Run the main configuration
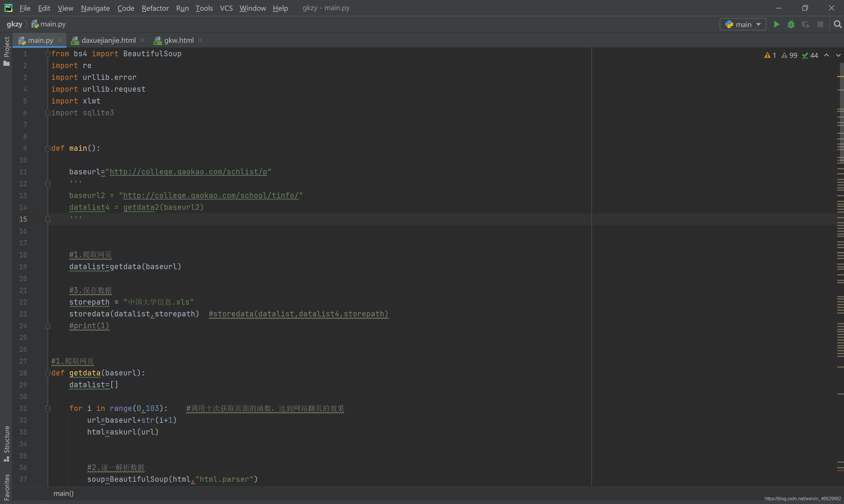 776,24
